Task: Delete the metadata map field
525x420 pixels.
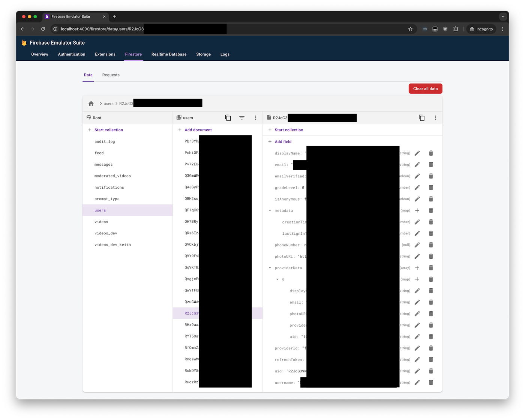Action: tap(431, 210)
